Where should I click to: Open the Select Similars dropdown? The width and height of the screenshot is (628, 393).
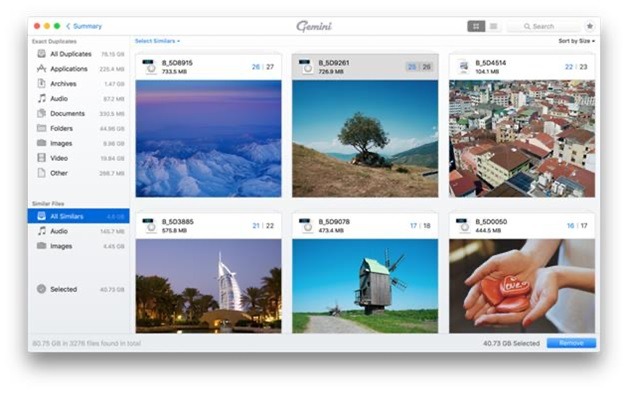coord(157,41)
